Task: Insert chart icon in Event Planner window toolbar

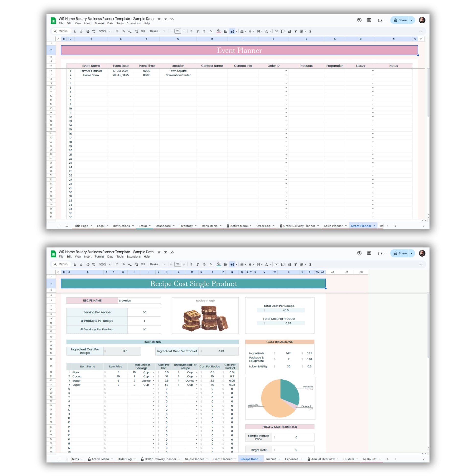Action: [289, 31]
